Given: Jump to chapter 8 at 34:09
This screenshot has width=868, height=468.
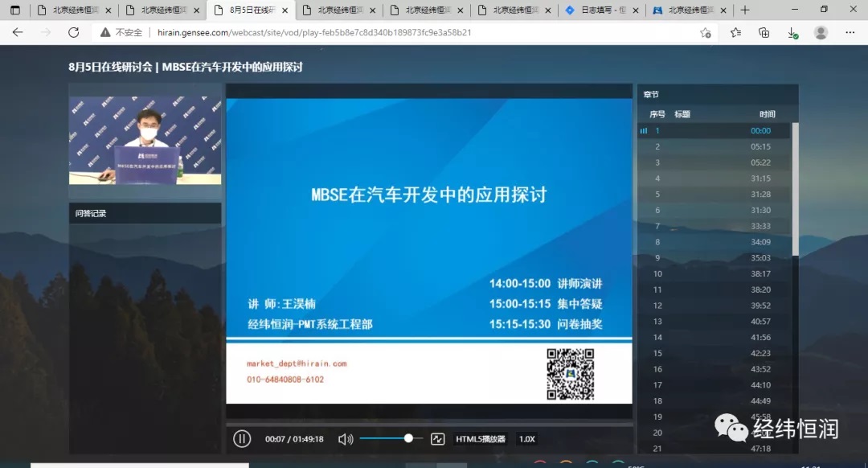Looking at the screenshot, I should point(714,242).
